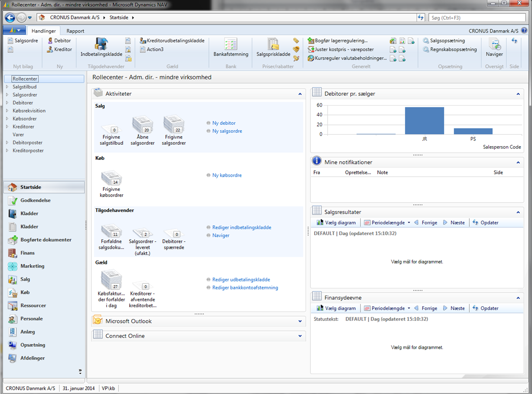The height and width of the screenshot is (394, 532).
Task: Click Forrige in Finansydeevne
Action: point(425,308)
